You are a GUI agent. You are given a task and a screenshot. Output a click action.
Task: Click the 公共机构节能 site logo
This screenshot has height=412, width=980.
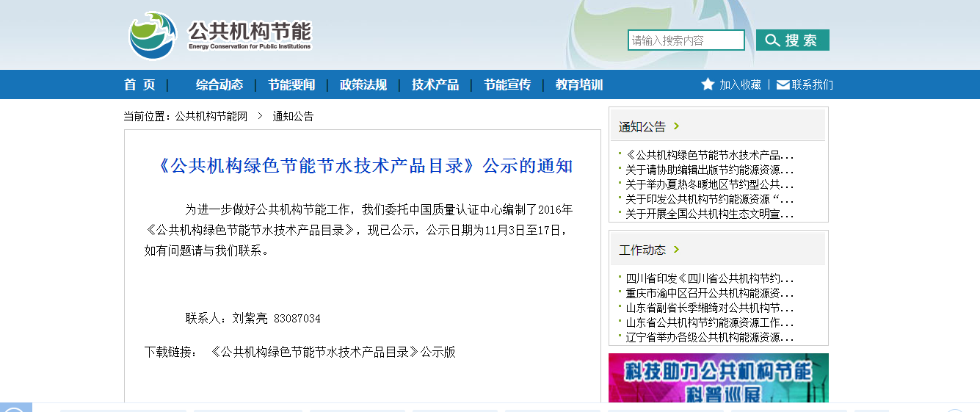[220, 35]
